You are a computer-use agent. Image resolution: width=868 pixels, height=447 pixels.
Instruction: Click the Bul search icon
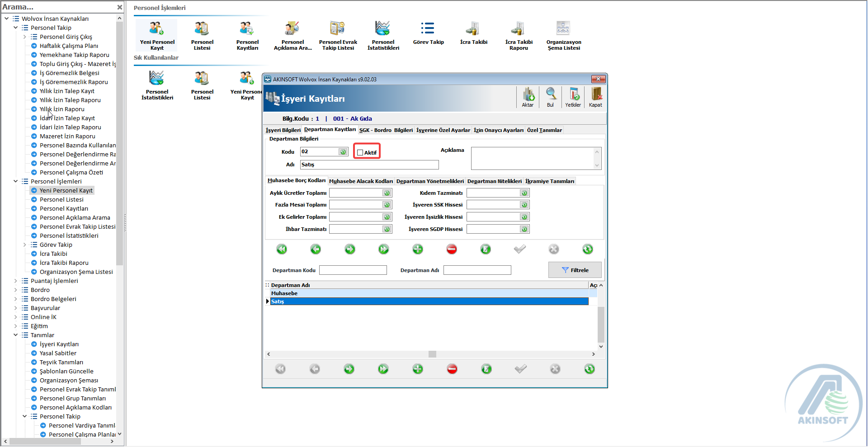click(550, 97)
